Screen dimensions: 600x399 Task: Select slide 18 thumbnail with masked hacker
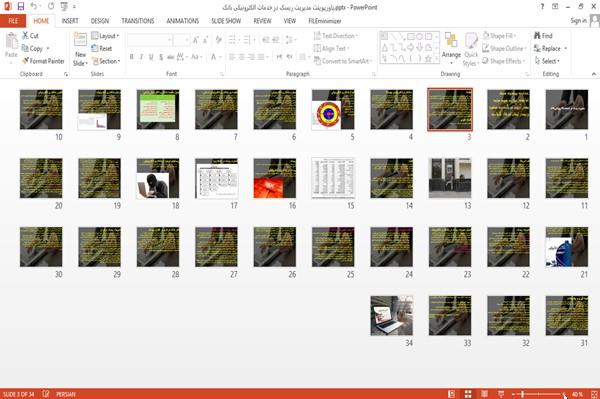[158, 178]
